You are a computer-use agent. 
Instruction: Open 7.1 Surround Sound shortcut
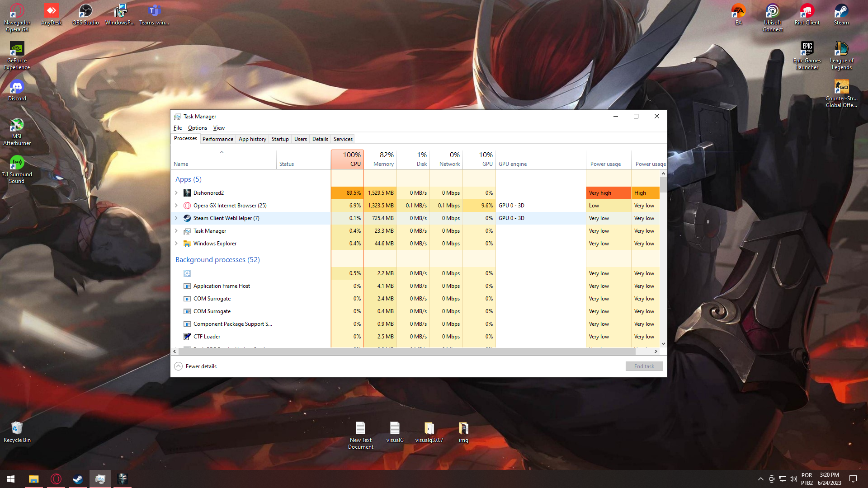click(17, 170)
